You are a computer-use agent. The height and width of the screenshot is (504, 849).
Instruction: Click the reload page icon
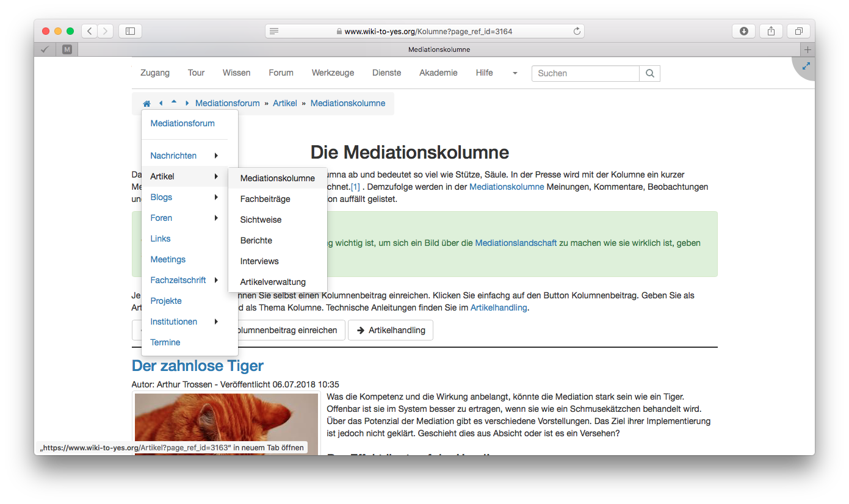click(x=576, y=31)
